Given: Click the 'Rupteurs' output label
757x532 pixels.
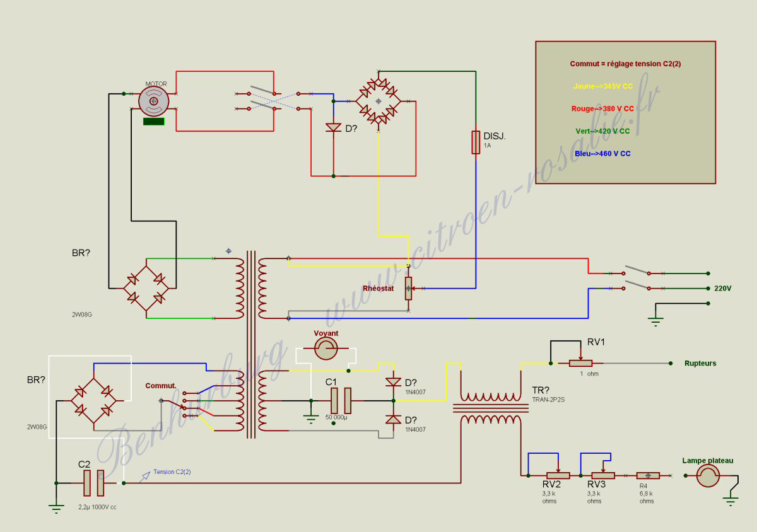Looking at the screenshot, I should (700, 364).
